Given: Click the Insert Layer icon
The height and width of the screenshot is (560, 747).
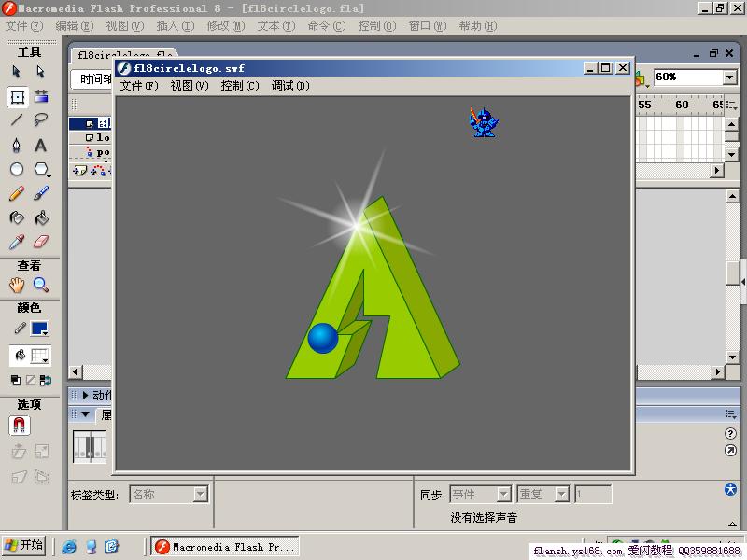Looking at the screenshot, I should click(x=79, y=171).
